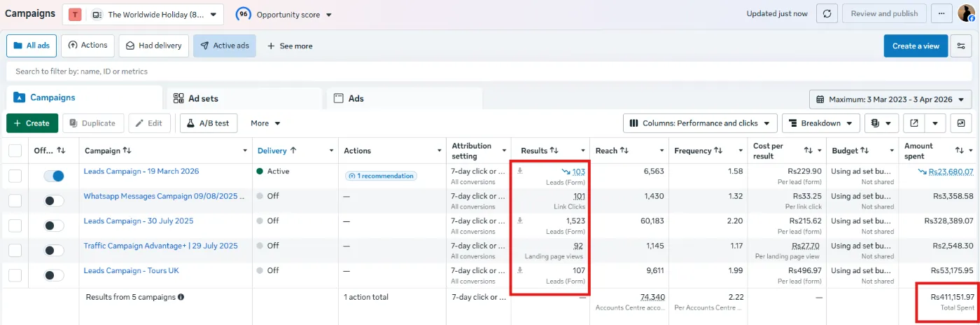Screen dimensions: 980x325
Task: Open Campaign column header dropdown caret
Action: 245,151
